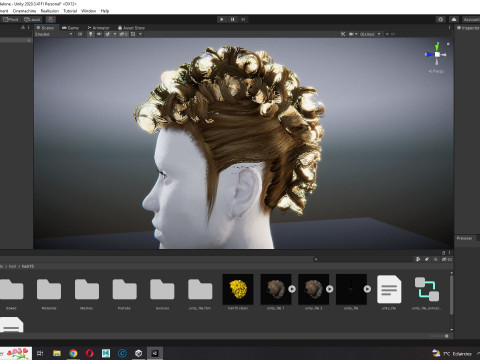Toggle scene effects (skybox, fog) icon
This screenshot has width=480, height=360.
pyautogui.click(x=107, y=34)
